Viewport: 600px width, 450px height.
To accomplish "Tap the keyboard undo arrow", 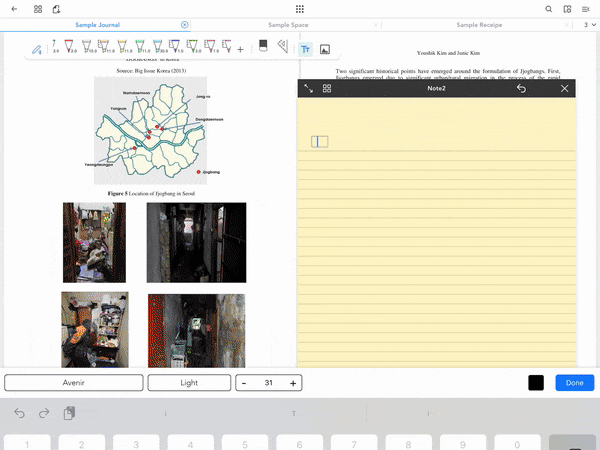I will tap(20, 413).
